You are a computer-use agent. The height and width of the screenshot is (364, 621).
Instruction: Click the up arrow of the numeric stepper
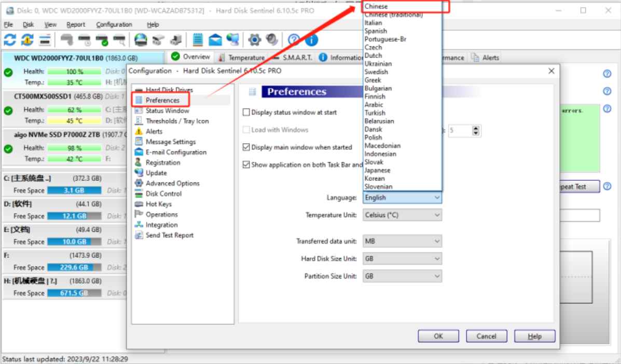(x=475, y=128)
